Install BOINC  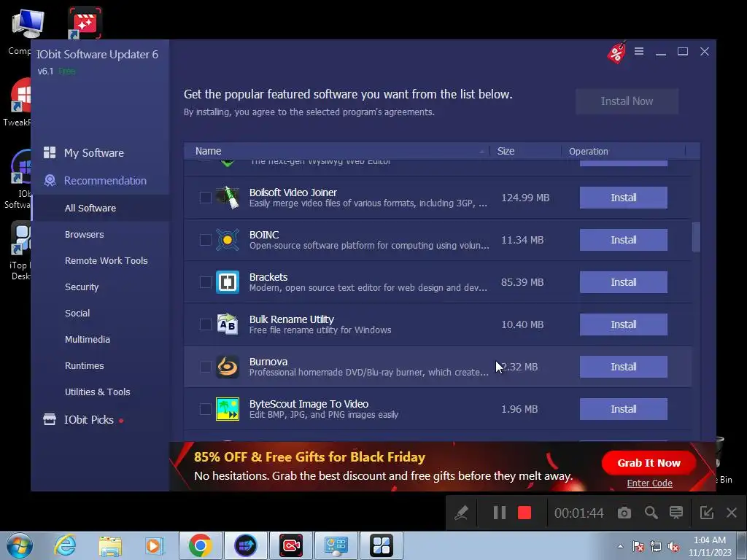coord(623,240)
